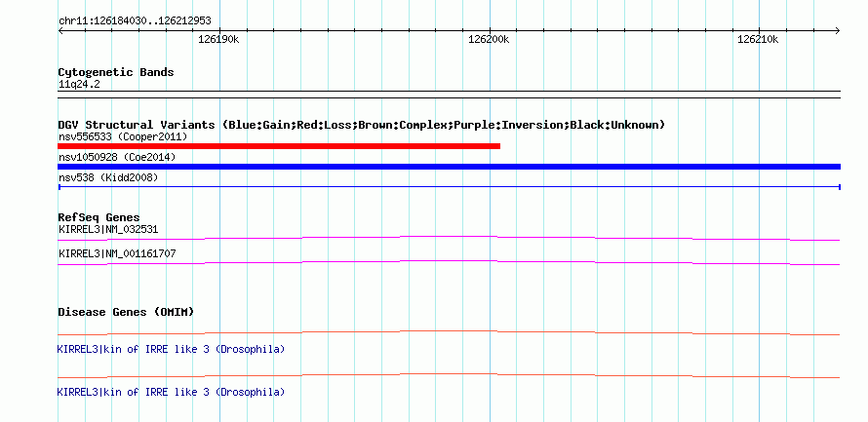The image size is (868, 422).
Task: Click the magenta KIRREL3 NM_001161707 transcript line
Action: tap(449, 263)
